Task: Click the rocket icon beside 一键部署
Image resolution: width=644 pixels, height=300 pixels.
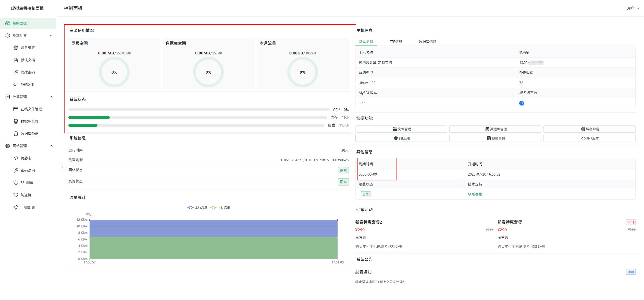Action: coord(16,207)
